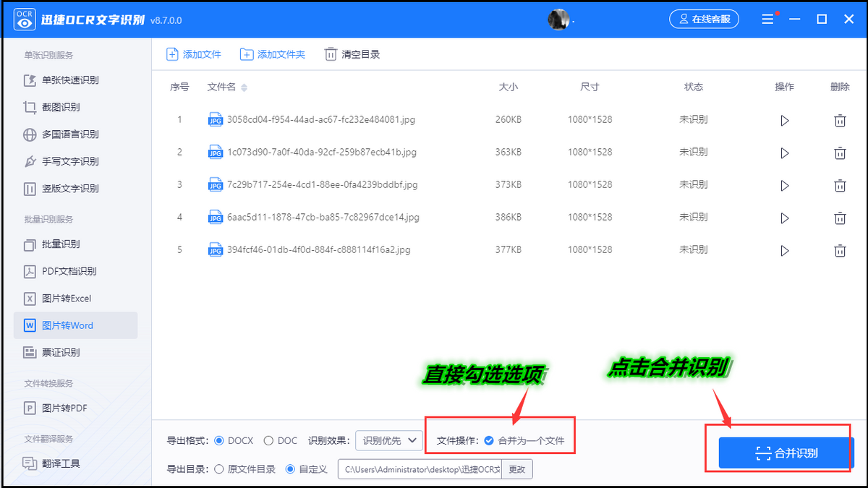868x488 pixels.
Task: Delete file 3058cd04 using trash icon
Action: pos(840,121)
